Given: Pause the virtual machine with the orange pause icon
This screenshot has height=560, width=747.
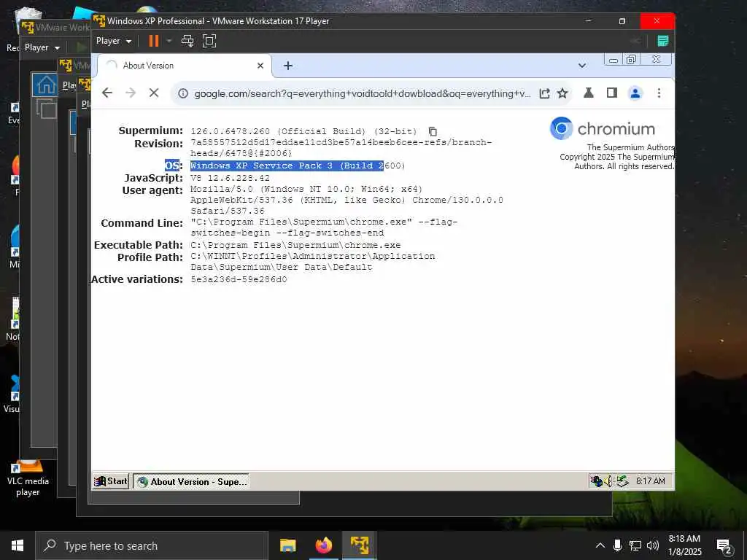Looking at the screenshot, I should point(153,41).
